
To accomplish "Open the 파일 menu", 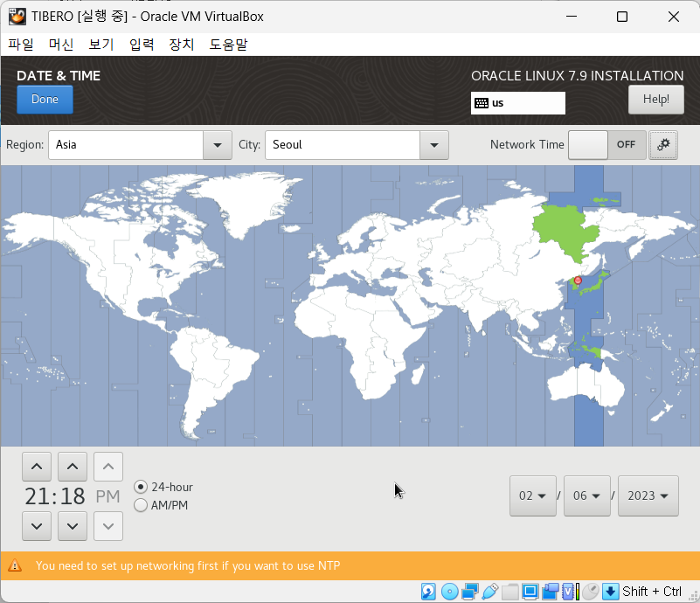I will tap(20, 45).
